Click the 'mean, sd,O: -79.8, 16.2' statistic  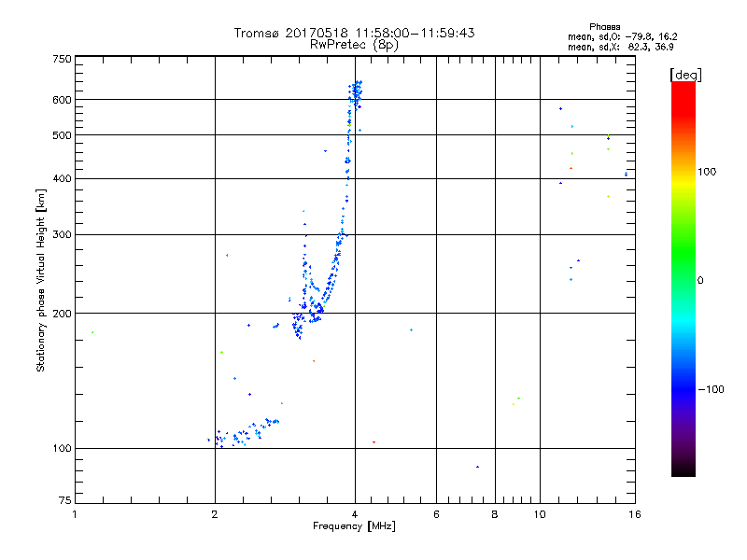[622, 36]
